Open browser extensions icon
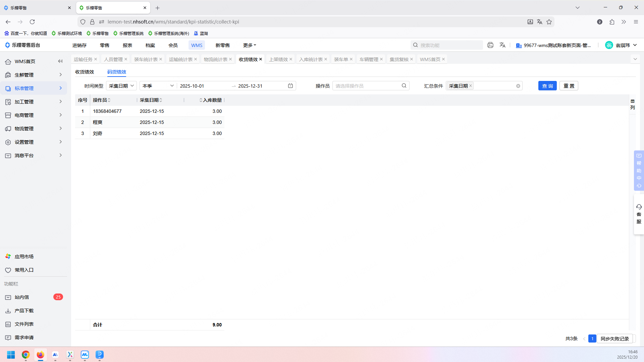The height and width of the screenshot is (362, 644). pyautogui.click(x=612, y=22)
